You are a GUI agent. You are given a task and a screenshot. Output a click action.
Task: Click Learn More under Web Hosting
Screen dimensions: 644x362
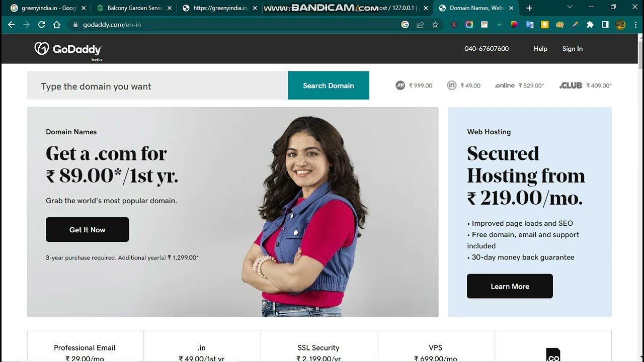[510, 286]
